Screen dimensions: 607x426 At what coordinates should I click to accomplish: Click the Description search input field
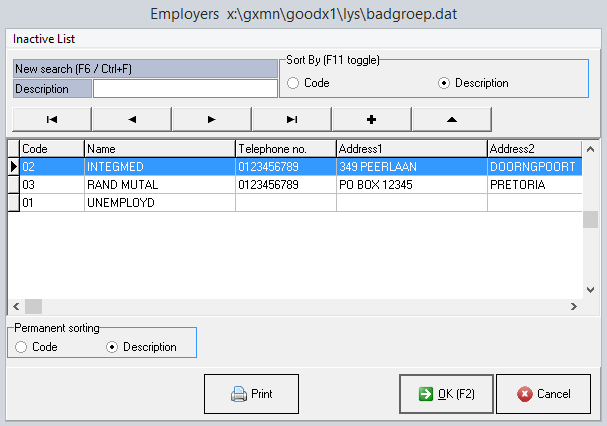(x=184, y=89)
